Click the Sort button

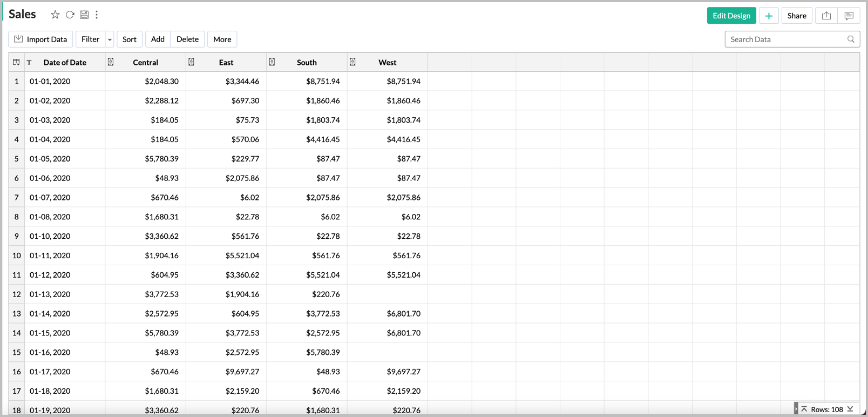pos(130,39)
